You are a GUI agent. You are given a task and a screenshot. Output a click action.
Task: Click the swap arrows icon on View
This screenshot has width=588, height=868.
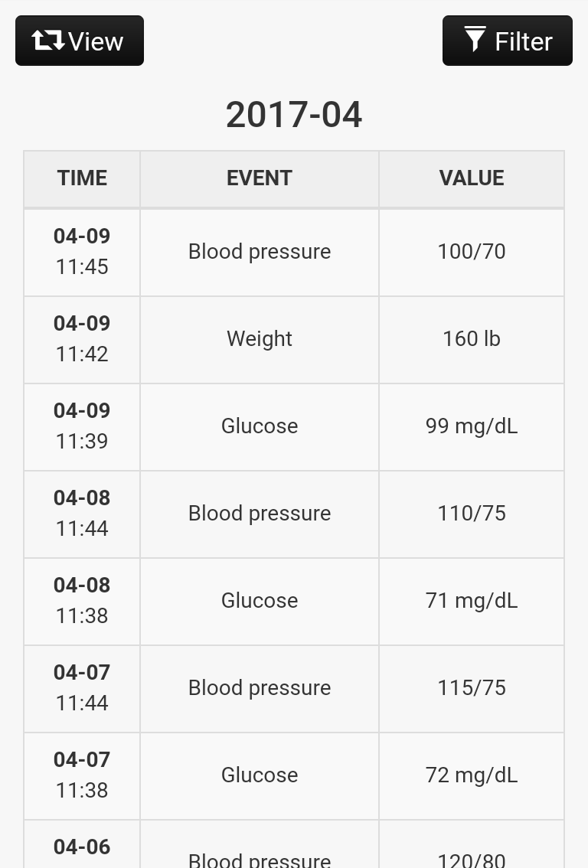[48, 40]
